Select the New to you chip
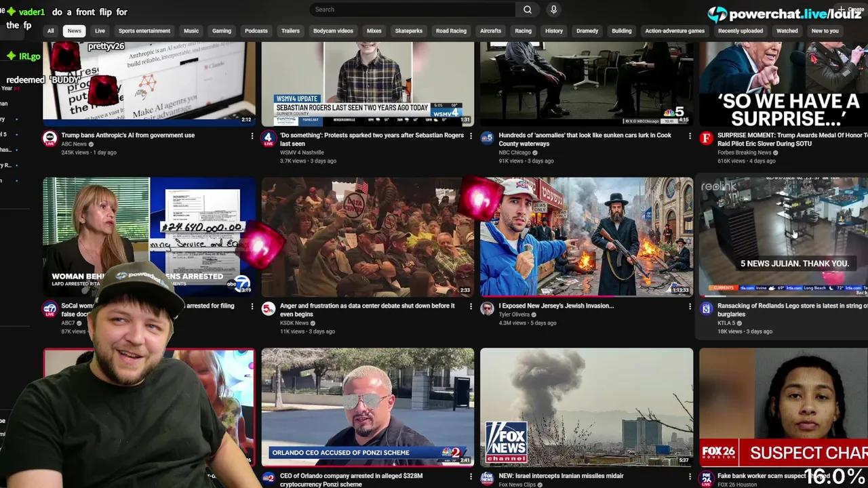Image resolution: width=868 pixels, height=488 pixels. coord(825,30)
